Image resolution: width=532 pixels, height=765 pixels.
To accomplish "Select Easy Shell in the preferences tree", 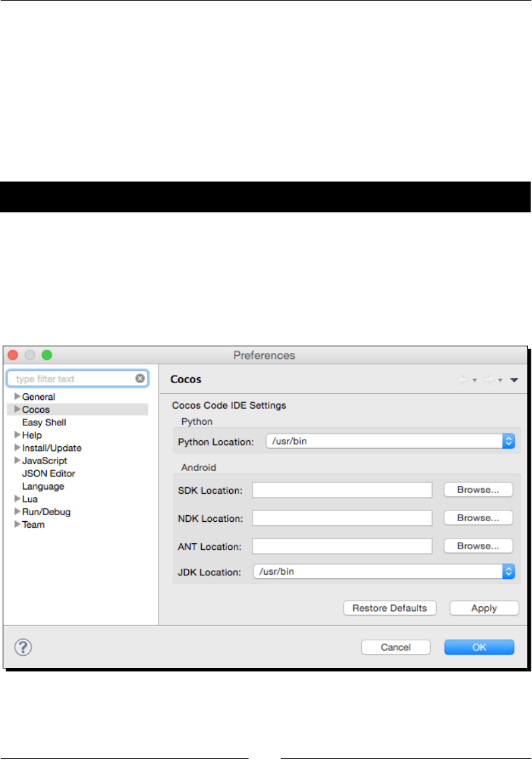I will tap(44, 422).
